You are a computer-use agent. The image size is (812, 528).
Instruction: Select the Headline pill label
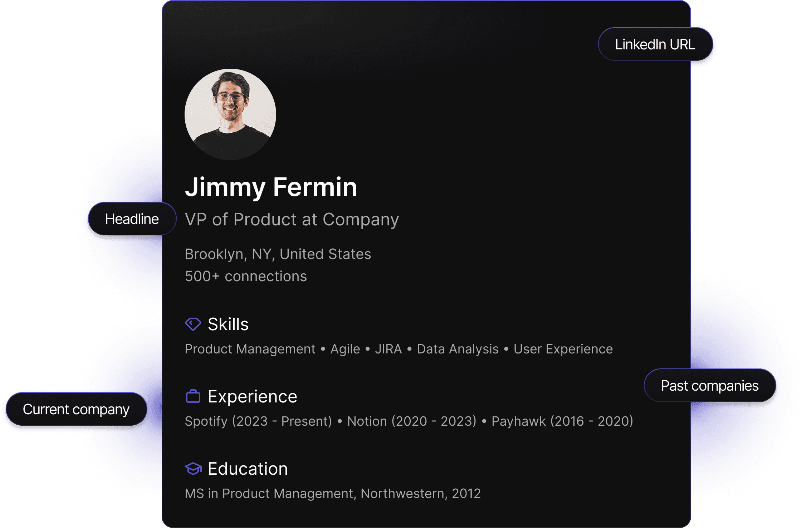132,219
